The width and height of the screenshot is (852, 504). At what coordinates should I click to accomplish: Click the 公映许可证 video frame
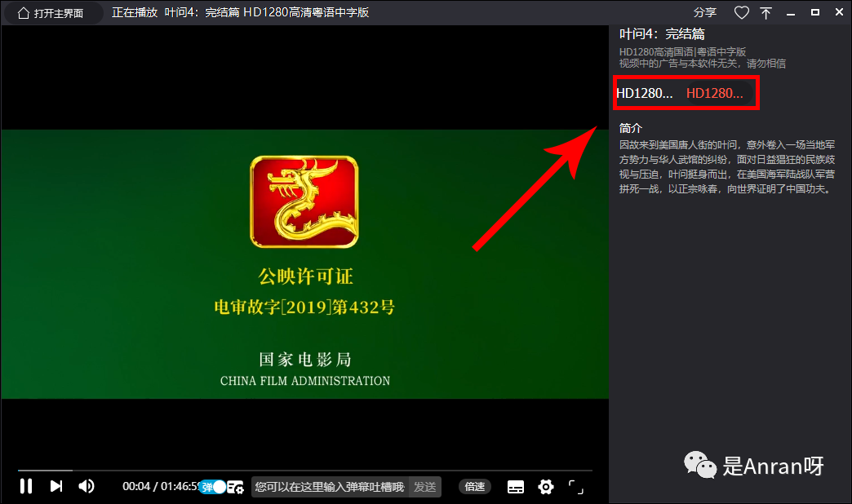[305, 264]
